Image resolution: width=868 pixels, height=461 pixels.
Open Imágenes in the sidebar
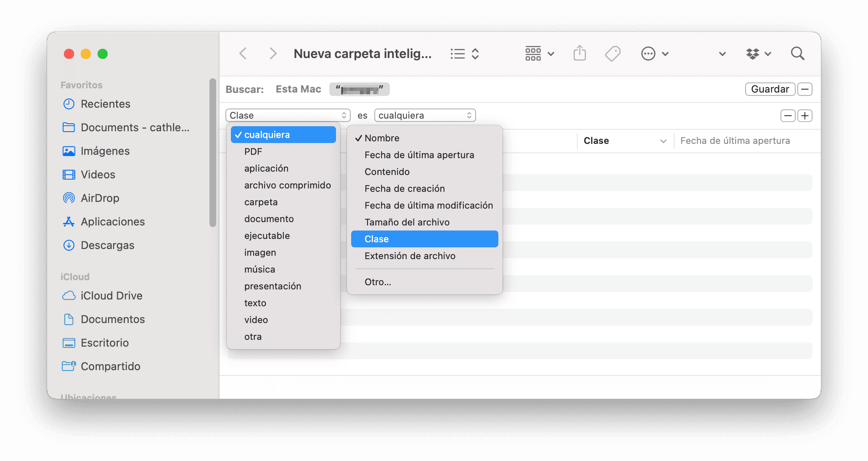(96, 151)
